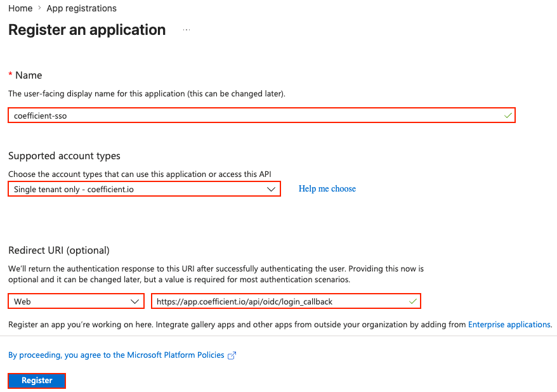Edit the Redirect URI field
Image resolution: width=557 pixels, height=392 pixels.
(x=286, y=301)
